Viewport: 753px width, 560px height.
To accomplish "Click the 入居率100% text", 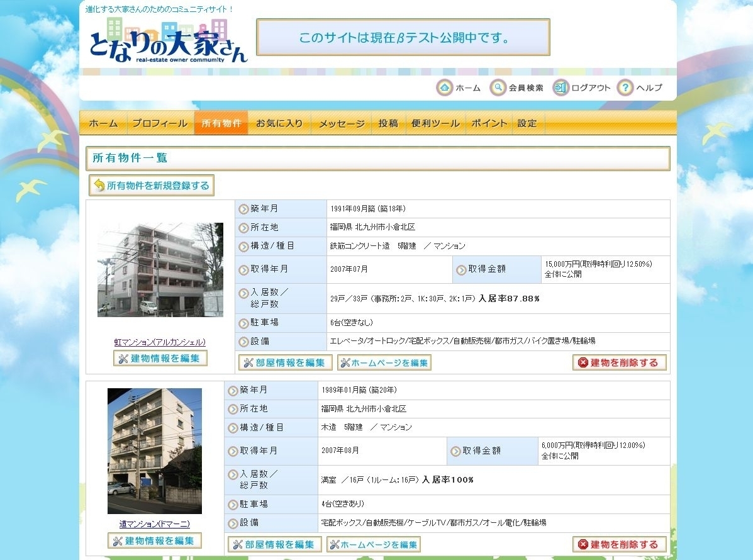I will pos(447,480).
